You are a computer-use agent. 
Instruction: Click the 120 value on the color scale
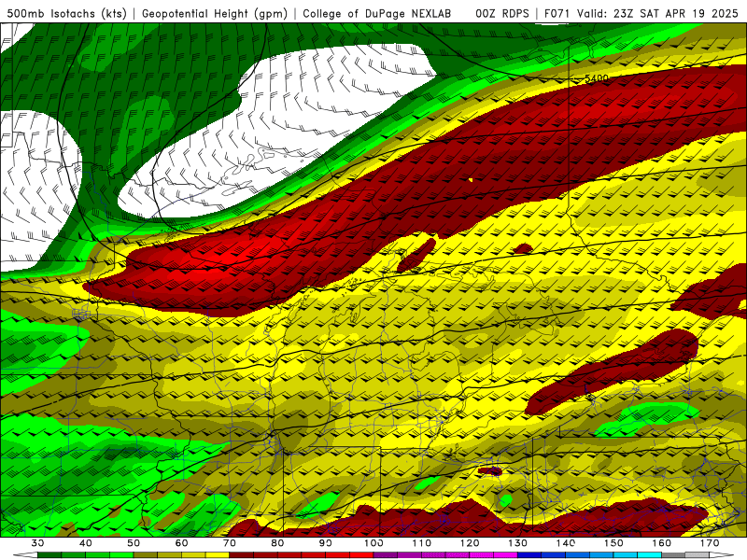[x=470, y=543]
